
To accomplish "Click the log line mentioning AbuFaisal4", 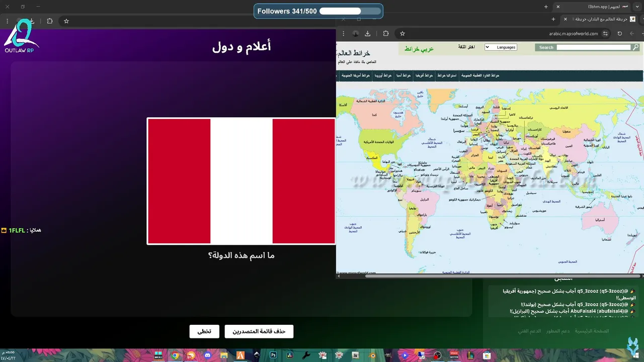I will [x=573, y=311].
